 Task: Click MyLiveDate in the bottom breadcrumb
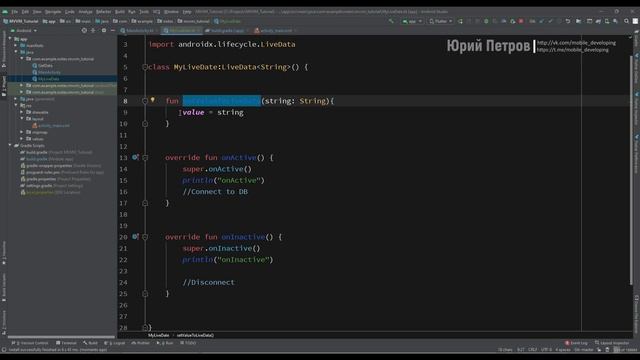(158, 336)
